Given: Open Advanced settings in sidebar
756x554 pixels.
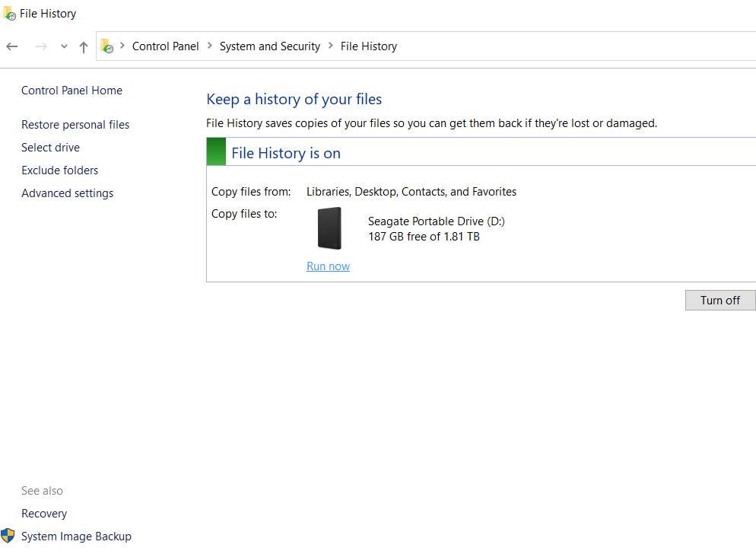Looking at the screenshot, I should (67, 193).
